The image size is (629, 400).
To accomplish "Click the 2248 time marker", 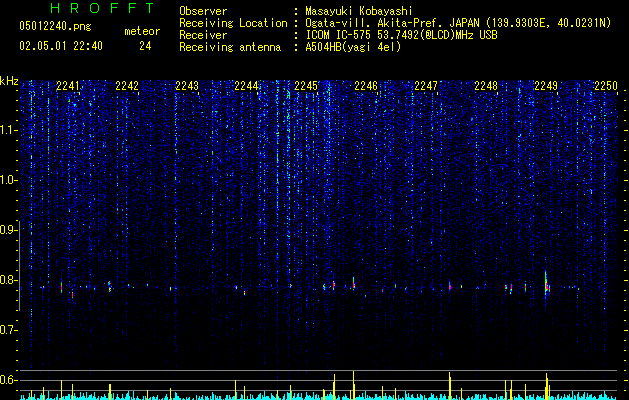I will pyautogui.click(x=486, y=86).
